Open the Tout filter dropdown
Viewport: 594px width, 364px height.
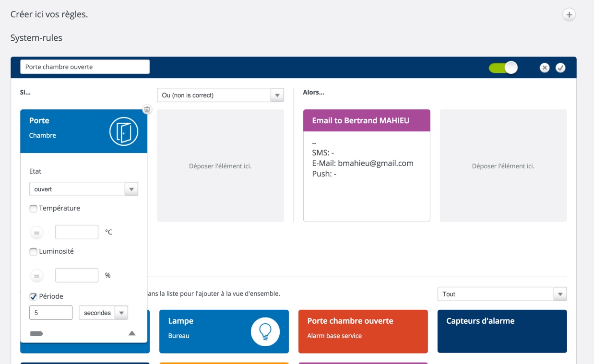tap(502, 294)
